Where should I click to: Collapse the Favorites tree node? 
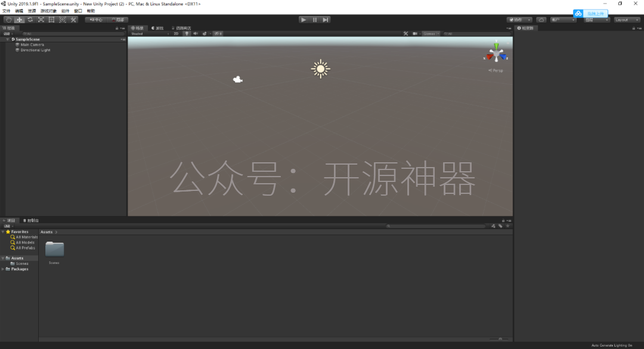click(x=3, y=232)
